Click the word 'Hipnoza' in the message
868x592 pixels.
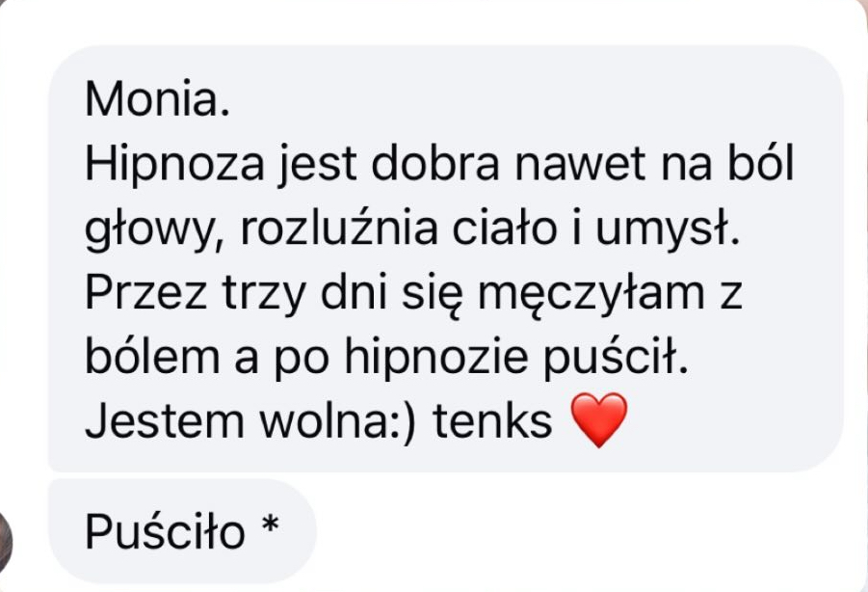click(x=174, y=166)
